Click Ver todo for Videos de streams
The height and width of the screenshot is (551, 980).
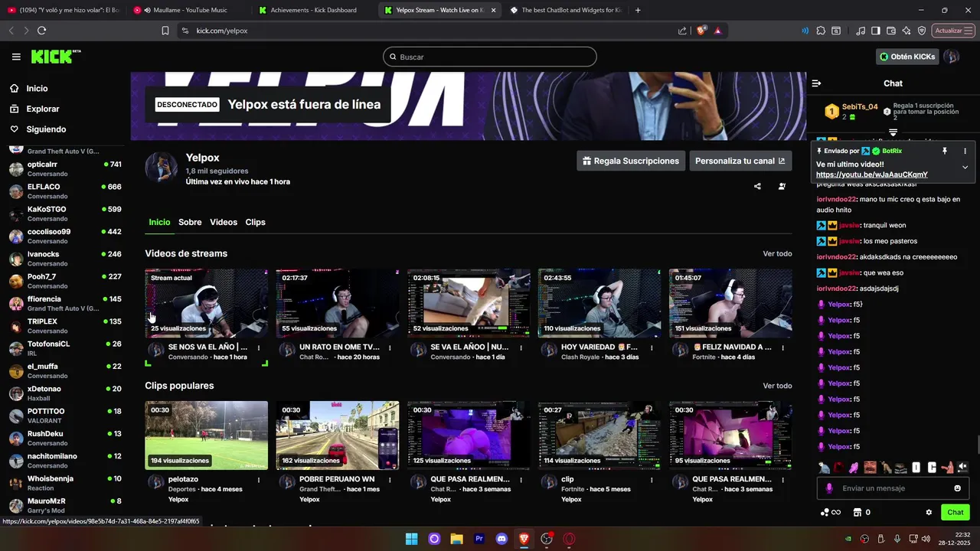pos(777,253)
